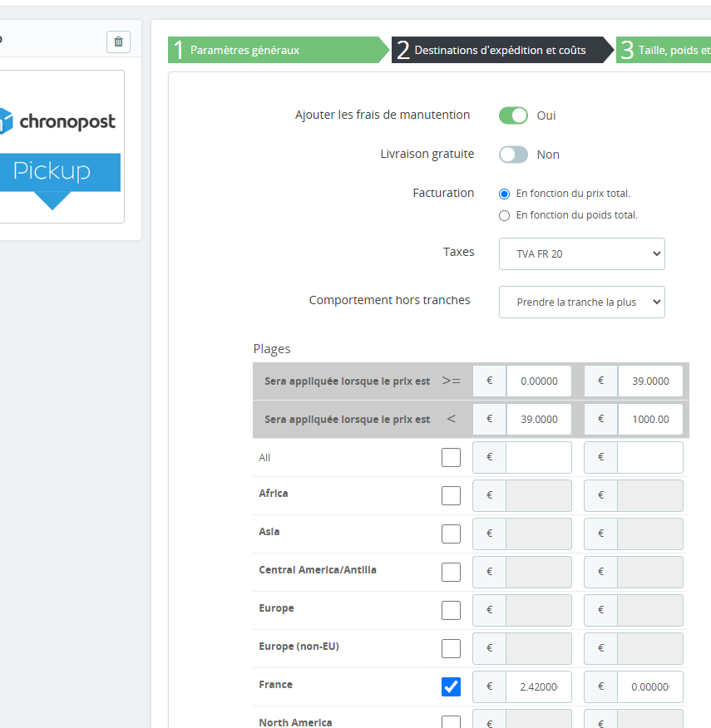Edit the lower bound 0.00000 field
Viewport: 711px width, 728px height.
(x=539, y=381)
